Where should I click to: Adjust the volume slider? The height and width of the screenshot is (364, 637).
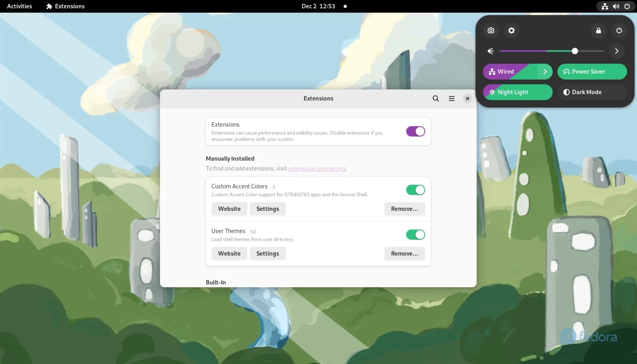point(574,51)
